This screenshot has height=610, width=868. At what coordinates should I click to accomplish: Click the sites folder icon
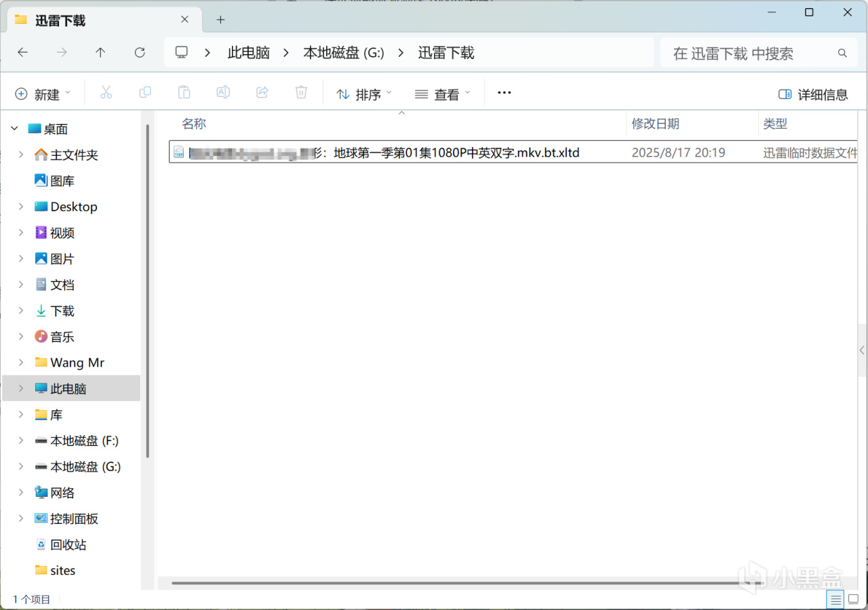(x=41, y=570)
